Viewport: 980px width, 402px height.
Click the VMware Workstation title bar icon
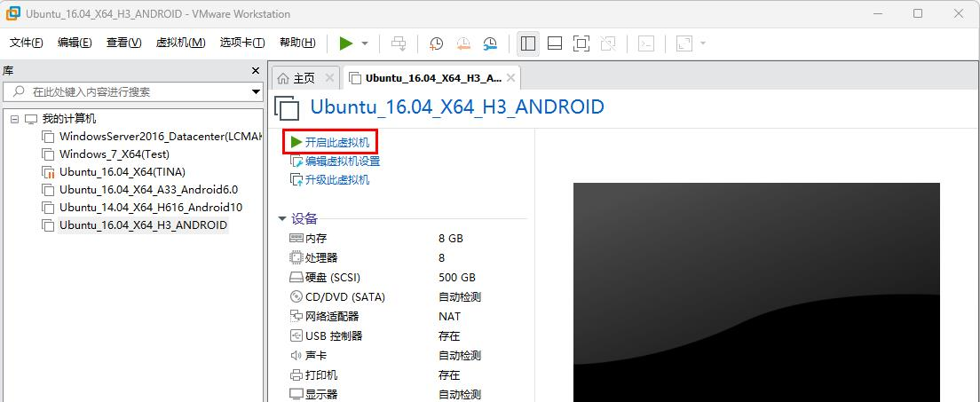pyautogui.click(x=12, y=13)
